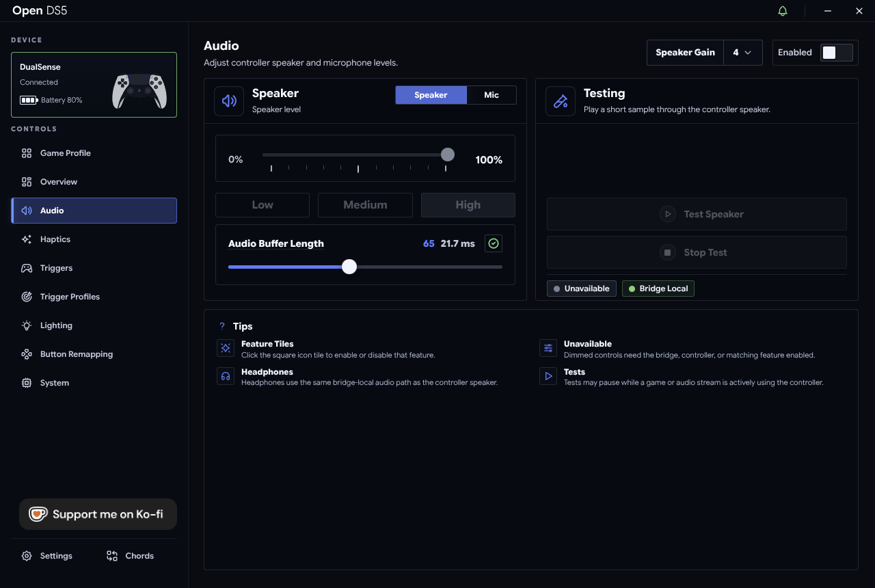Click the Headphones tip icon
875x588 pixels.
coord(226,377)
